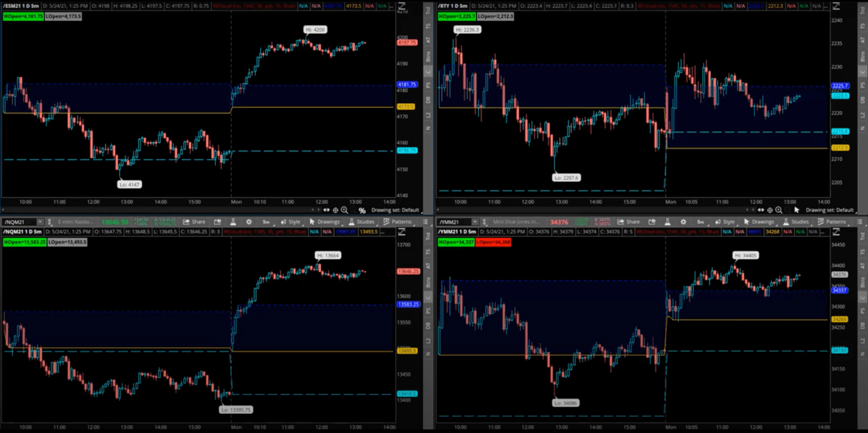This screenshot has width=868, height=433.
Task: Open Share menu in /YMM21 chart toolbar
Action: pos(628,222)
